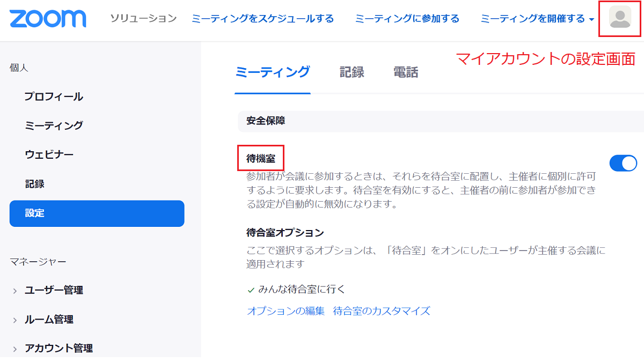Click the 待合室のカスタマイズ link
This screenshot has height=362, width=644.
click(381, 311)
